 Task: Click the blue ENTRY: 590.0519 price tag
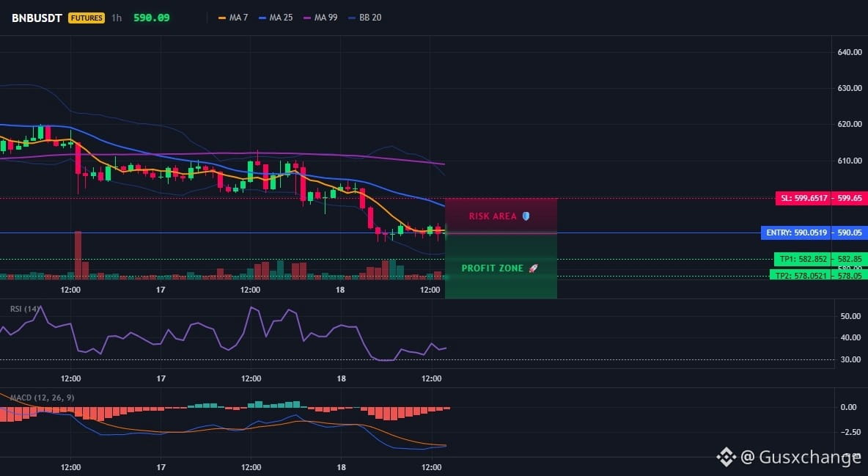coord(795,232)
